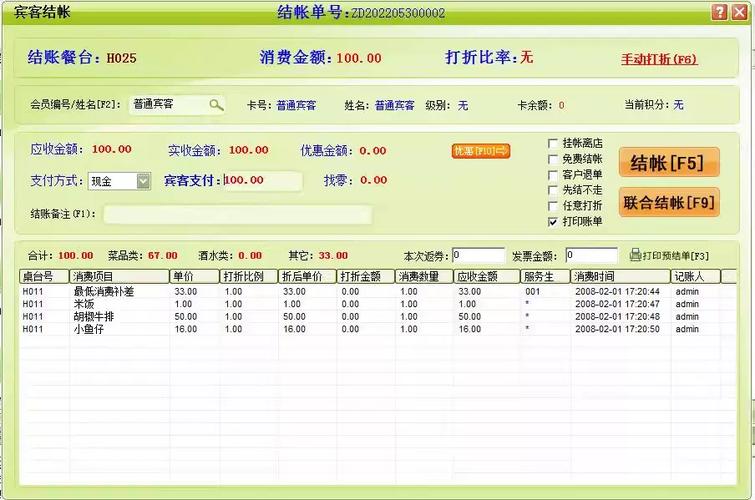
Task: Sort by the 消费项目 column header
Action: tap(119, 276)
